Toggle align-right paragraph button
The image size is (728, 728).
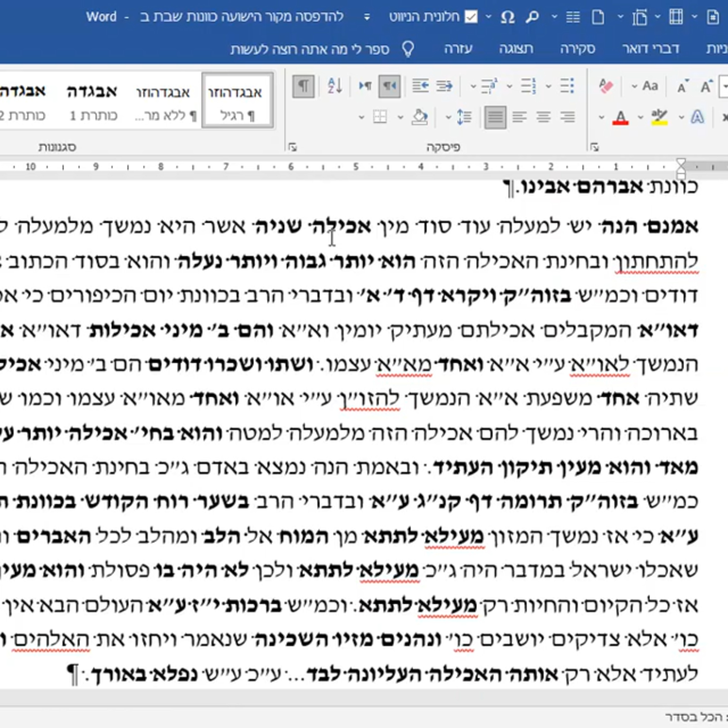(567, 117)
